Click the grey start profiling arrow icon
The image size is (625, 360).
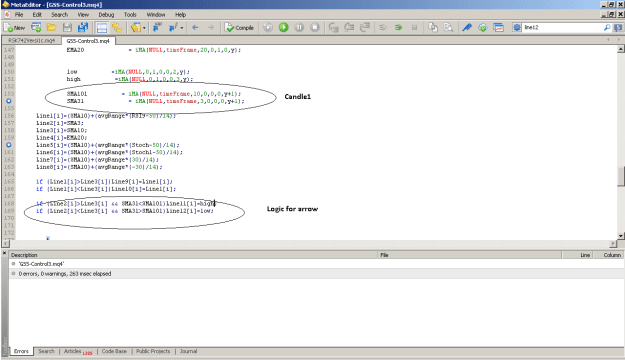(x=383, y=28)
